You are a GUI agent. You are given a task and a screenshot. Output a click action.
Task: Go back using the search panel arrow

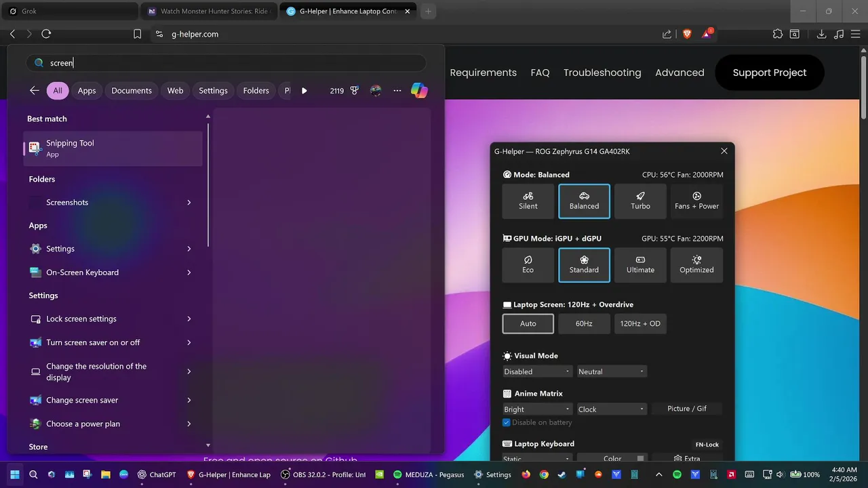(x=35, y=91)
